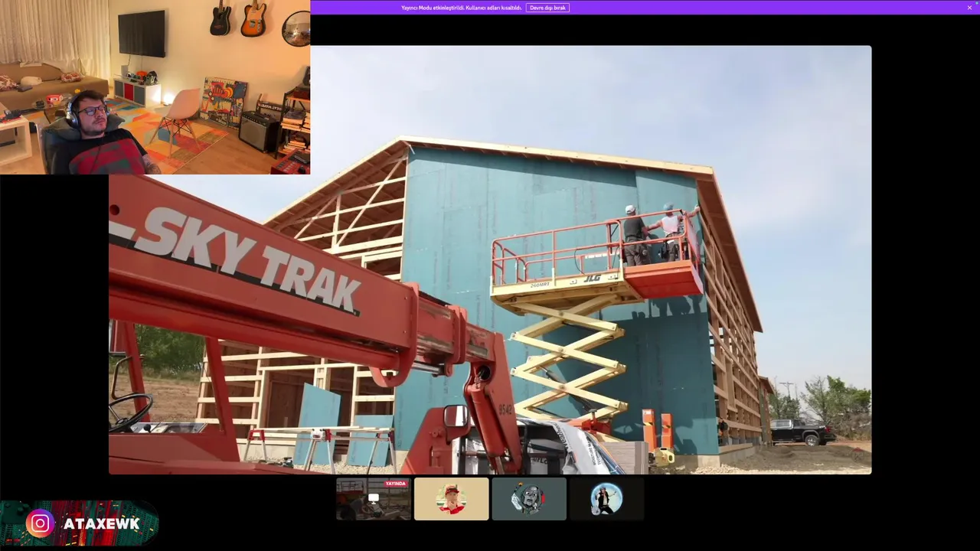Click the 'Devre dışı bırak' button
Viewport: 980px width, 551px height.
[x=547, y=8]
